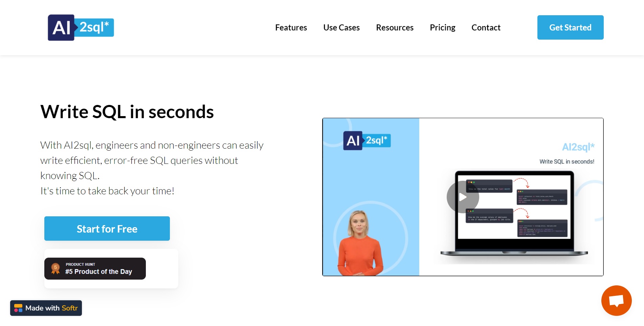The image size is (644, 326).
Task: Click 'It's time to take back your time!' text
Action: point(107,191)
